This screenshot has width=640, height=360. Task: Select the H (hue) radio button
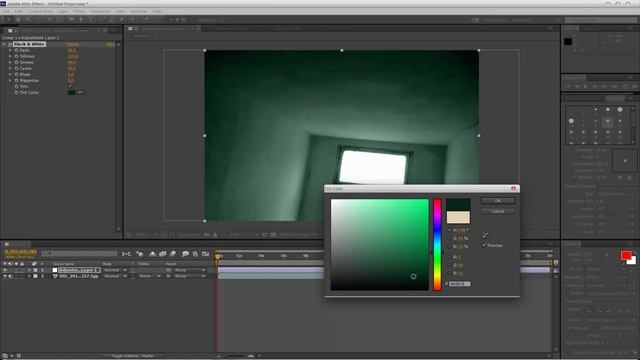pyautogui.click(x=449, y=230)
